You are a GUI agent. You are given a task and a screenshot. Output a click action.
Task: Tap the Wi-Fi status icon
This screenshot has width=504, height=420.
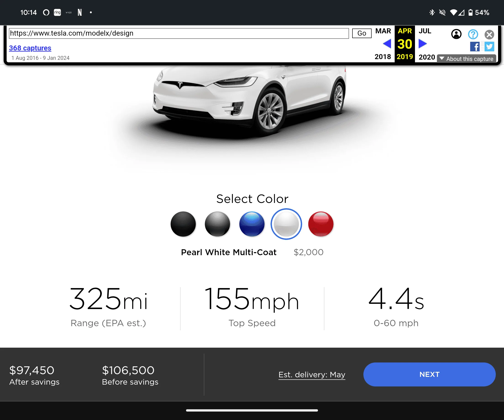[x=454, y=13]
